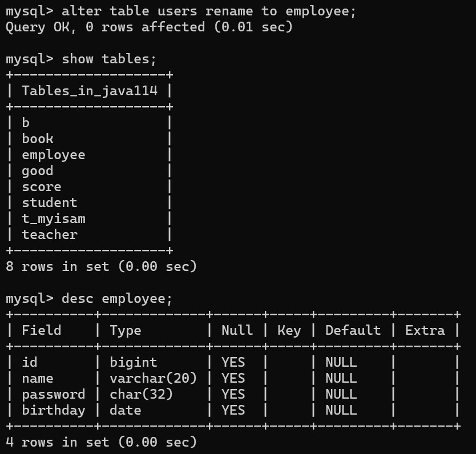Viewport: 476px width, 454px height.
Task: Select the birthday field name
Action: (54, 411)
